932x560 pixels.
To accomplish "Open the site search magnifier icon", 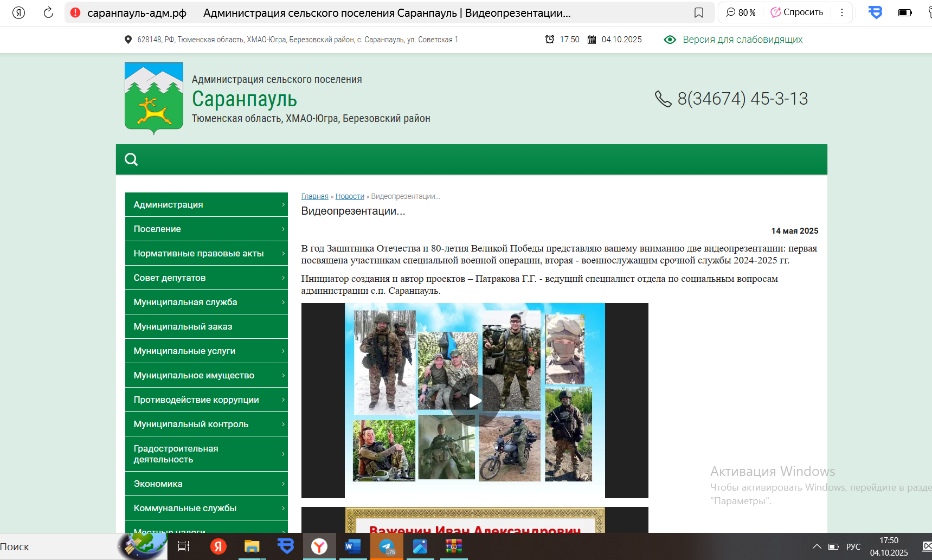I will pos(131,159).
